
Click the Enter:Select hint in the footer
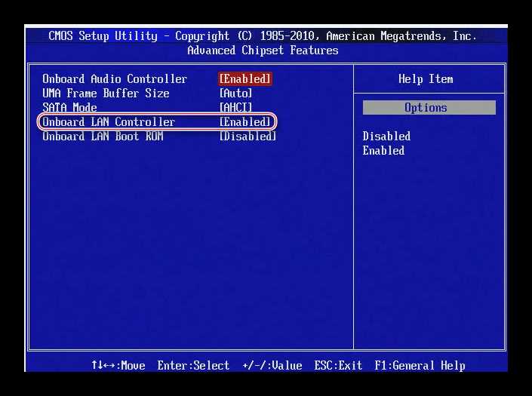pyautogui.click(x=193, y=366)
